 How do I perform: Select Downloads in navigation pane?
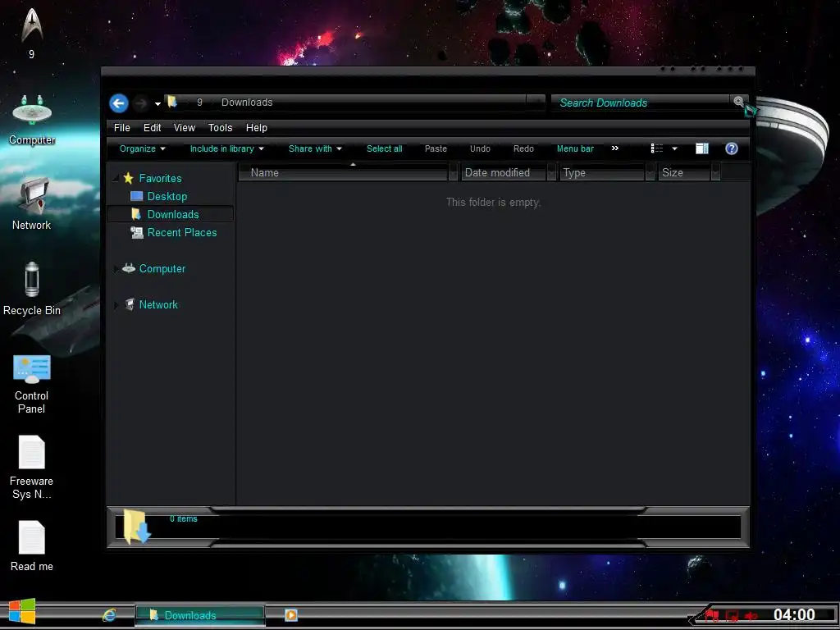click(x=173, y=214)
